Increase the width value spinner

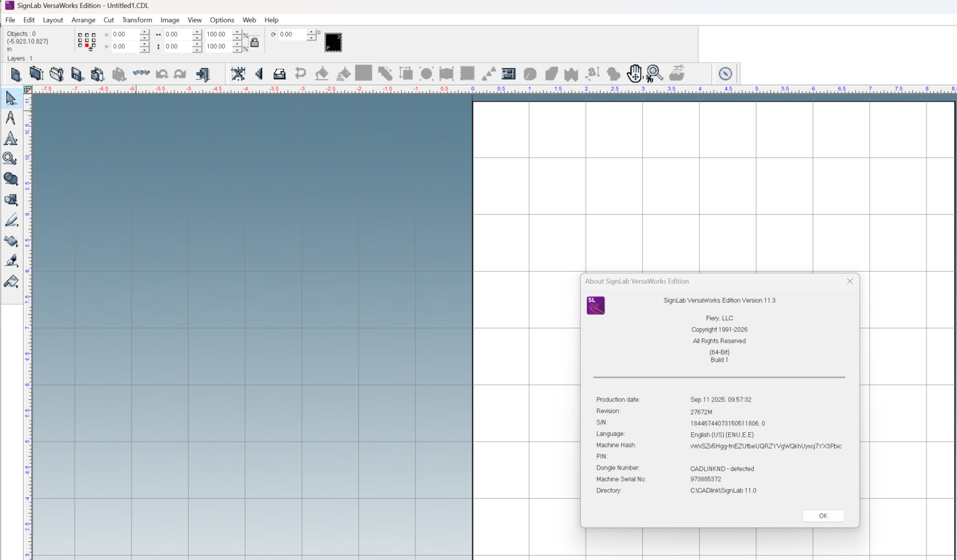pyautogui.click(x=197, y=31)
